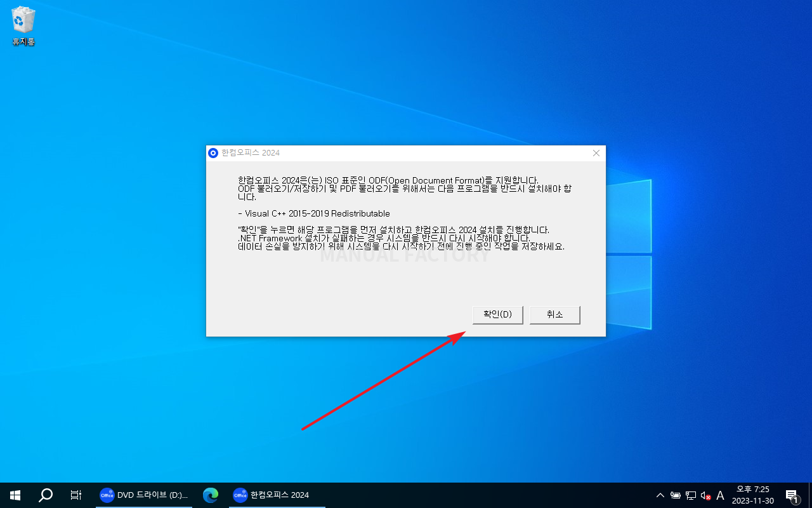Click the muted volume tray icon

point(705,495)
